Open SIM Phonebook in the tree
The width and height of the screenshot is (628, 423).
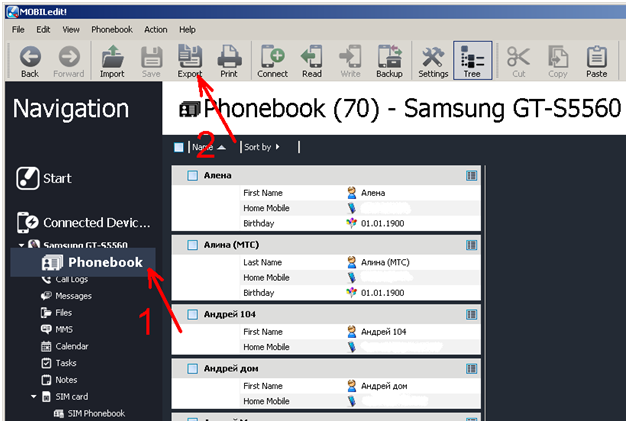90,413
